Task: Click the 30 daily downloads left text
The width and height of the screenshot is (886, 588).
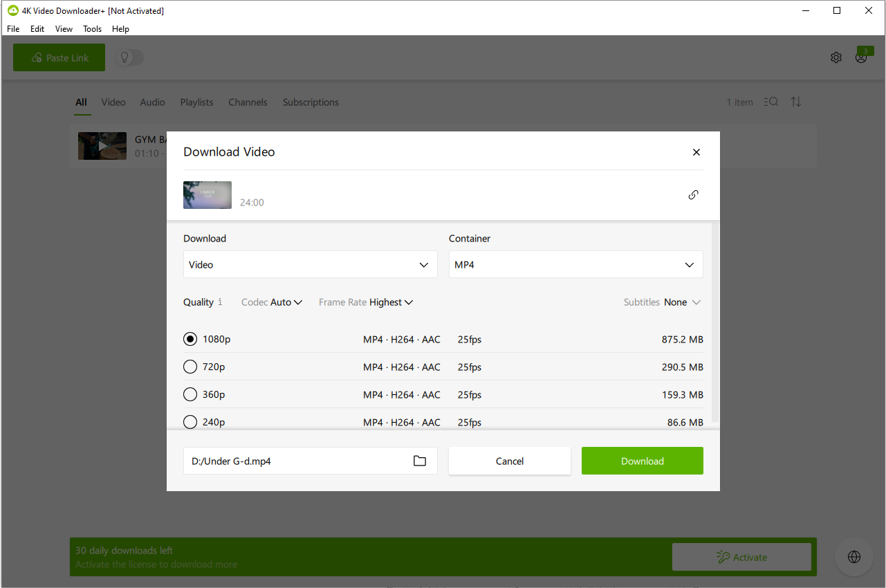Action: pyautogui.click(x=124, y=551)
